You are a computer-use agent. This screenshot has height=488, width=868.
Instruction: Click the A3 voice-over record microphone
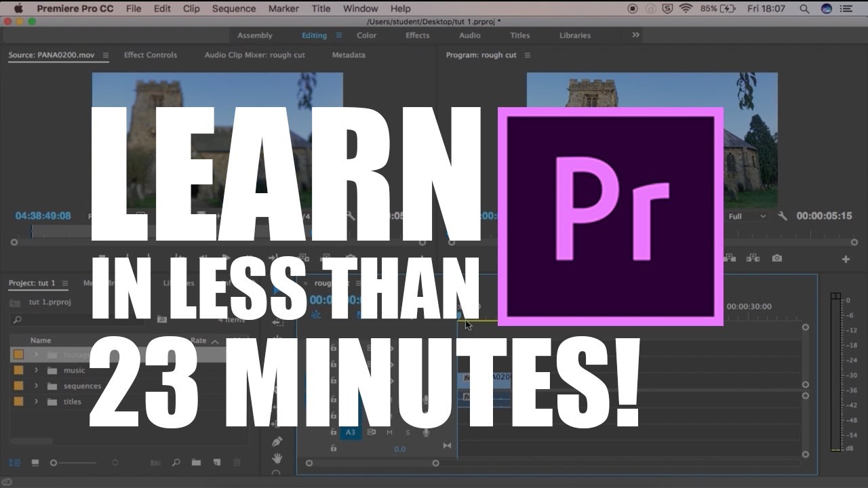[426, 432]
